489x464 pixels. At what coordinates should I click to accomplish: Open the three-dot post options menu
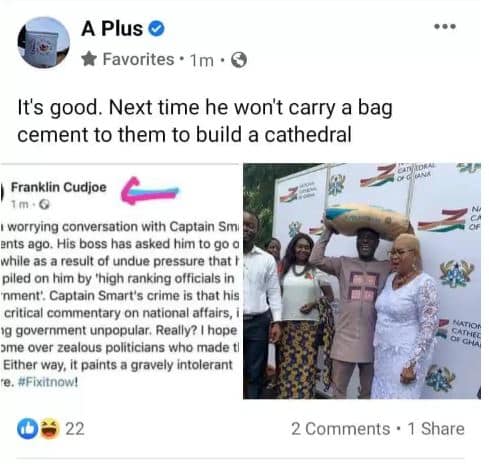coord(445,26)
